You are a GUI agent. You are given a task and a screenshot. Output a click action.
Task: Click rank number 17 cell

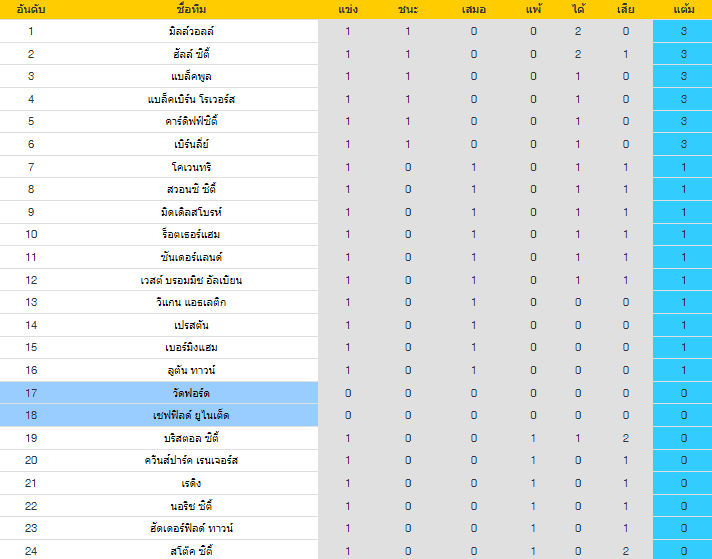(31, 393)
